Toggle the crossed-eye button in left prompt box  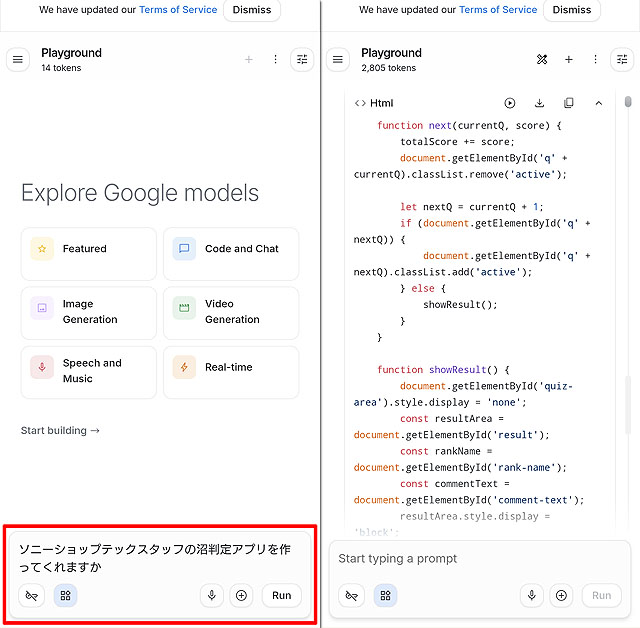pyautogui.click(x=32, y=596)
